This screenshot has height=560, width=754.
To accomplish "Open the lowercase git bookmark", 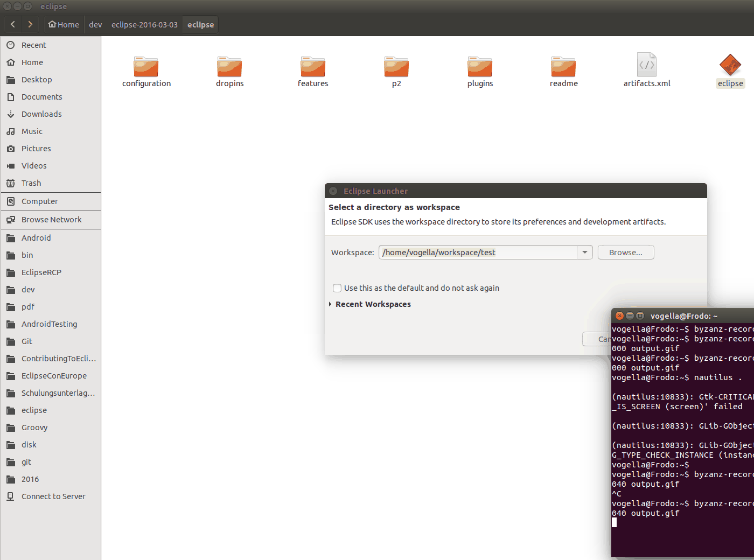I will [51, 462].
